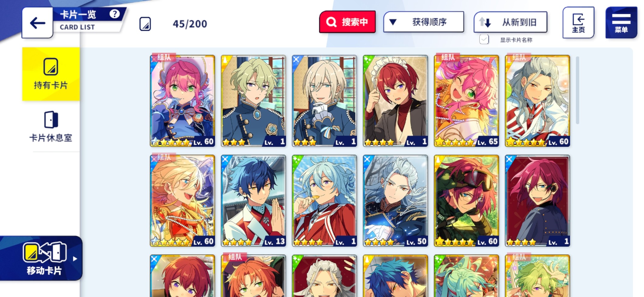Viewport: 644px width, 297px height.
Task: Select the silver-haired Lv. 50 card
Action: coord(395,201)
